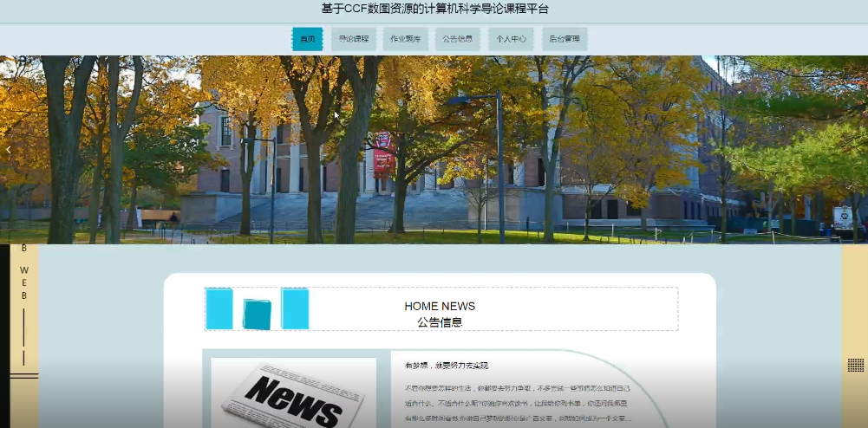Show the previous carousel banner image
The width and height of the screenshot is (868, 428).
9,150
